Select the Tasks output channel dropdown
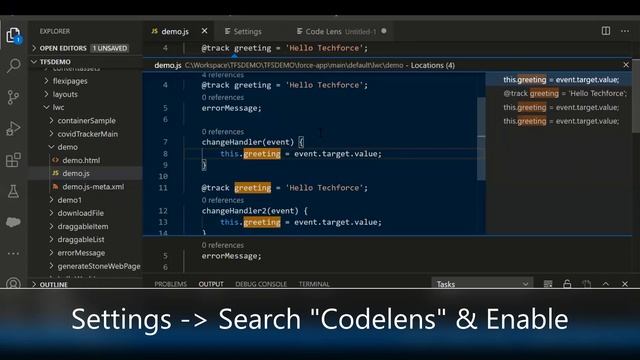This screenshot has width=640, height=360. tap(482, 284)
